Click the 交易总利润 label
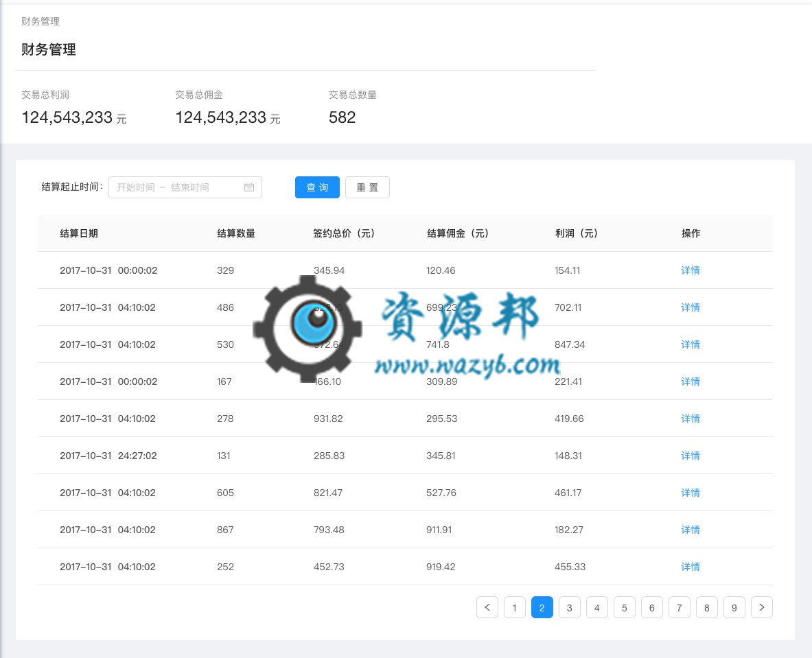Image resolution: width=812 pixels, height=658 pixels. [45, 95]
